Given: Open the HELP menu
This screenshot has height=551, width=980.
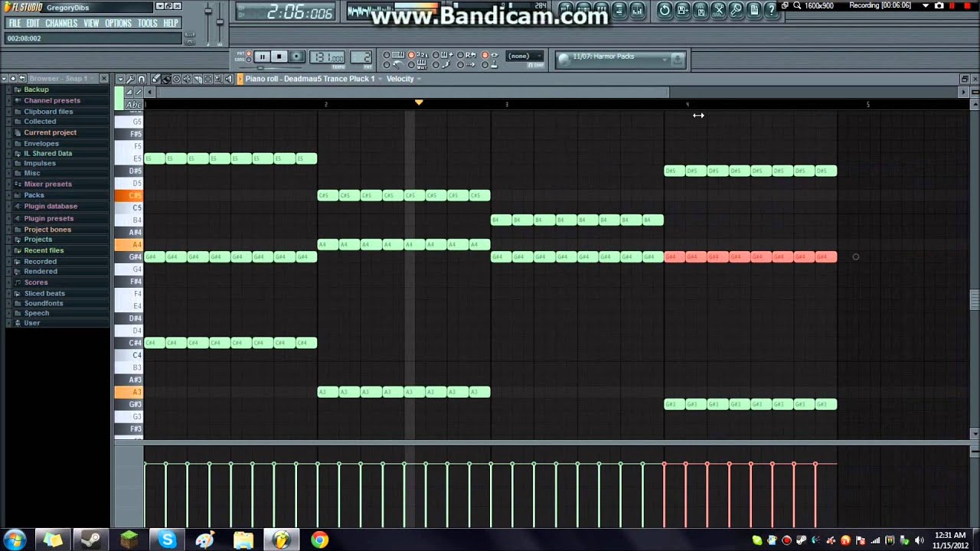Looking at the screenshot, I should [171, 23].
